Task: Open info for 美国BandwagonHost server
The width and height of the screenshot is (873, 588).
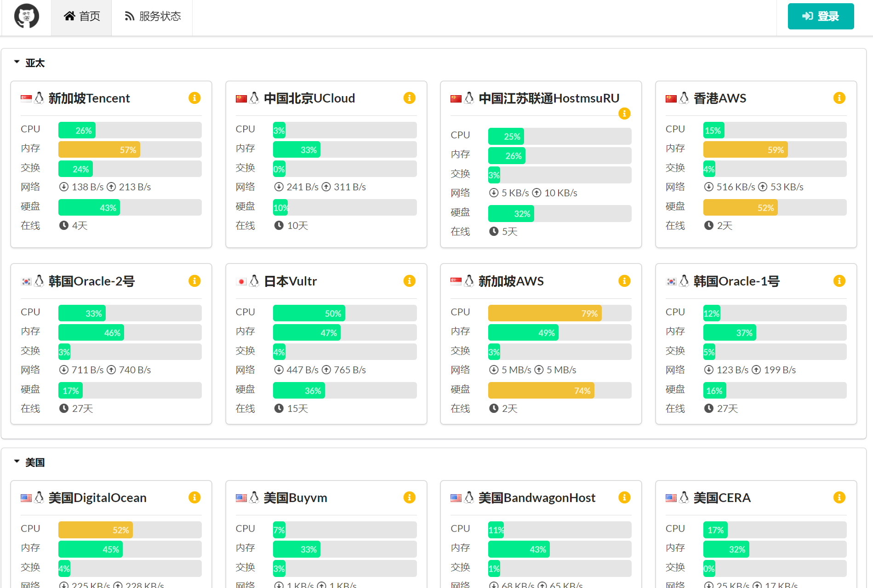Action: coord(624,497)
